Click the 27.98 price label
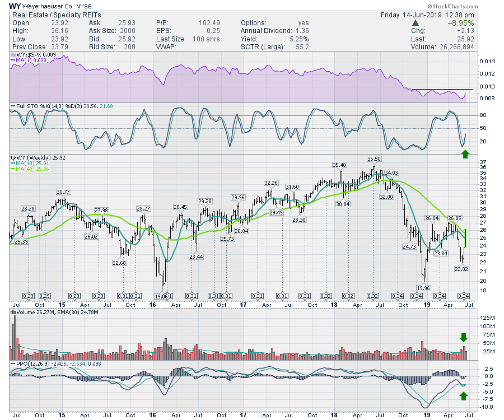This screenshot has width=504, height=420. point(101,210)
